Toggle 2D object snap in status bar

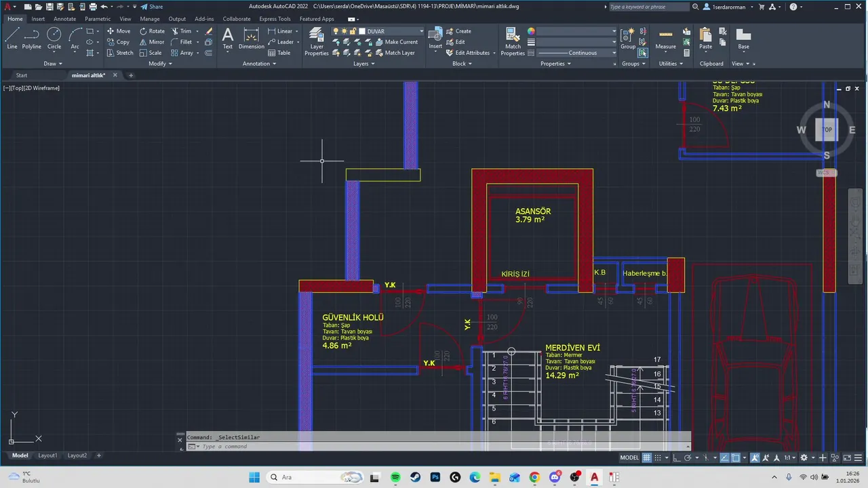point(736,457)
